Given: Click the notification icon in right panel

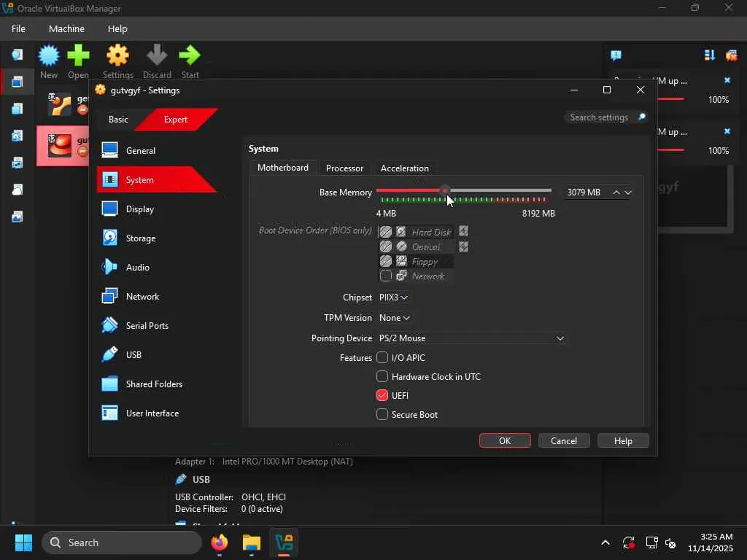Looking at the screenshot, I should click(x=616, y=55).
